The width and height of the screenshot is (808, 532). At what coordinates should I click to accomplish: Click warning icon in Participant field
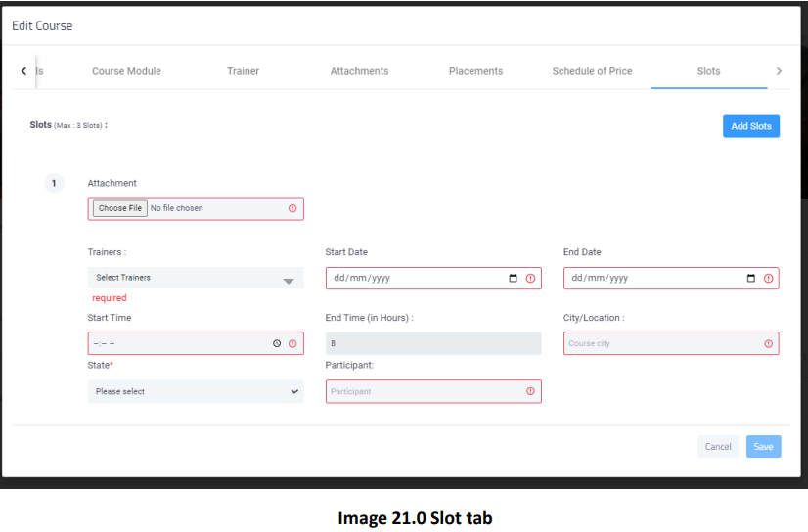click(x=530, y=391)
